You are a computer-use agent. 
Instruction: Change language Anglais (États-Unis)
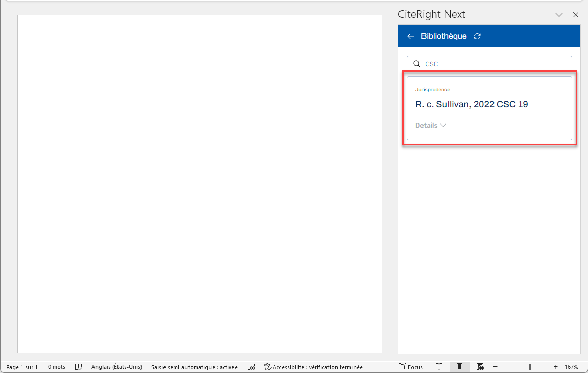(x=116, y=367)
